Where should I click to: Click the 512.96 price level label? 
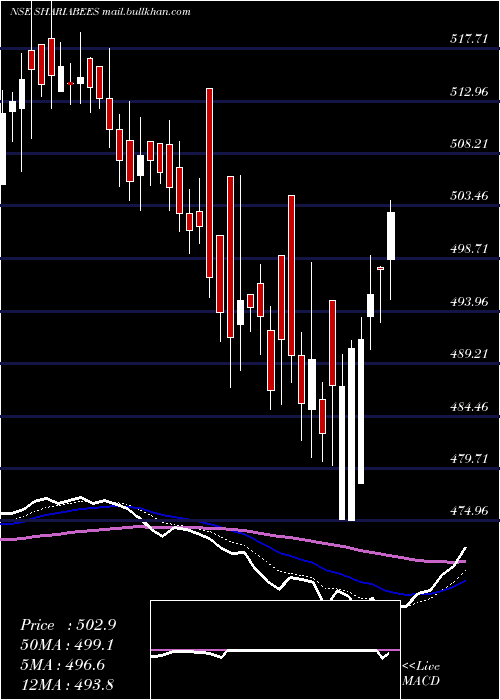click(x=468, y=92)
